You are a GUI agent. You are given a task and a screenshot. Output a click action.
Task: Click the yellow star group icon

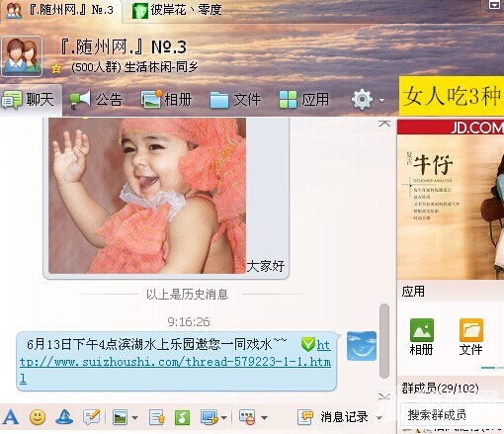tap(56, 68)
